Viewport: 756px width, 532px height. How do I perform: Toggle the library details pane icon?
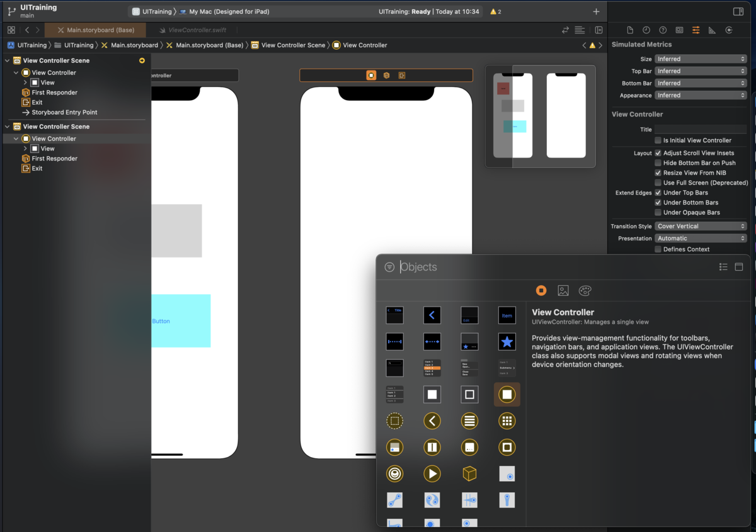pos(739,267)
